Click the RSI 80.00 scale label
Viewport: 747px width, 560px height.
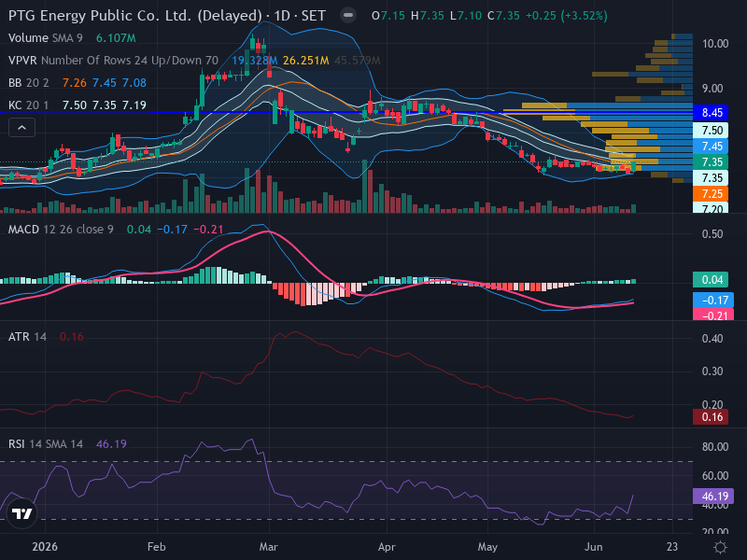pos(715,447)
